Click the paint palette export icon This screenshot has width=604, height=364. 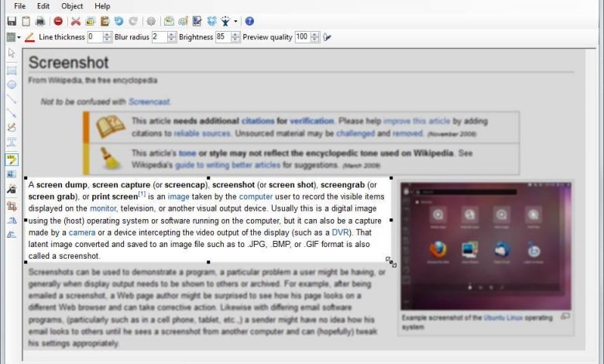(183, 21)
